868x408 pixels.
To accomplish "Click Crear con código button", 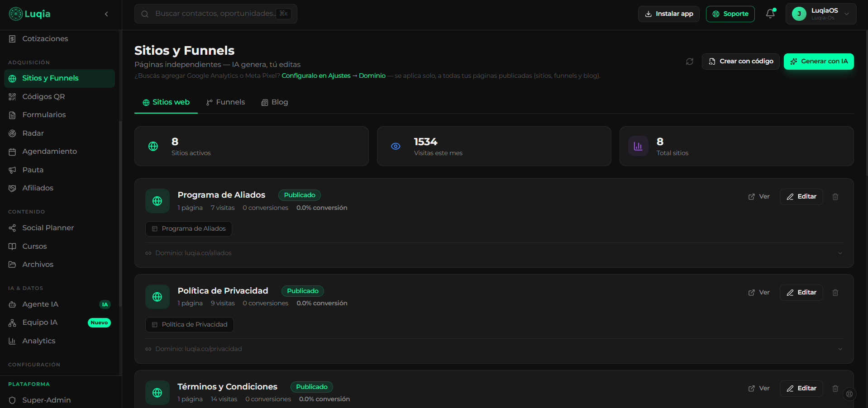I will pos(741,62).
